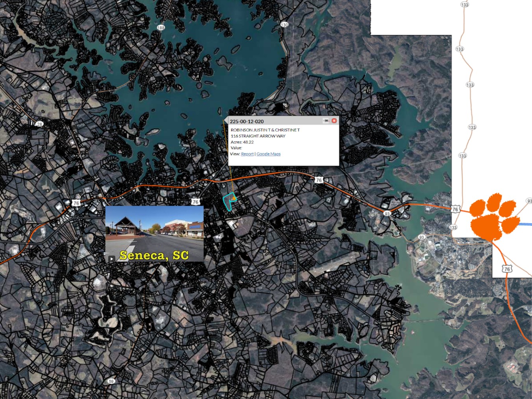Click the Acres: 48.22 line

click(242, 142)
